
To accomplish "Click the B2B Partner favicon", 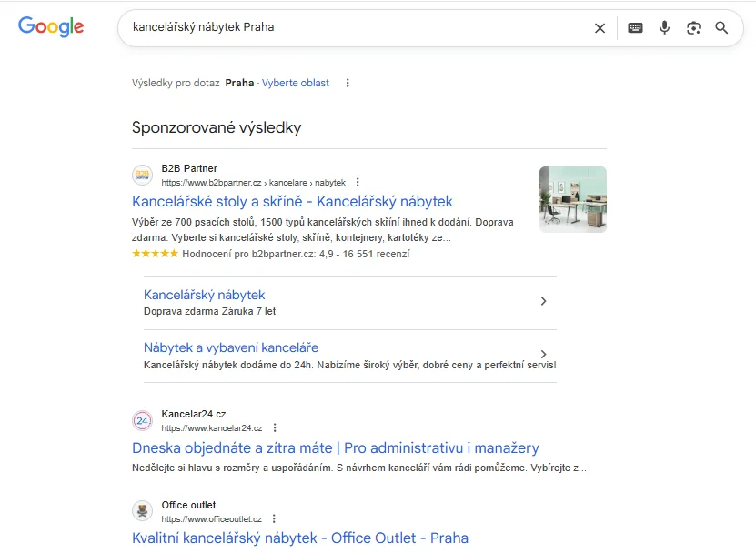I will (142, 175).
